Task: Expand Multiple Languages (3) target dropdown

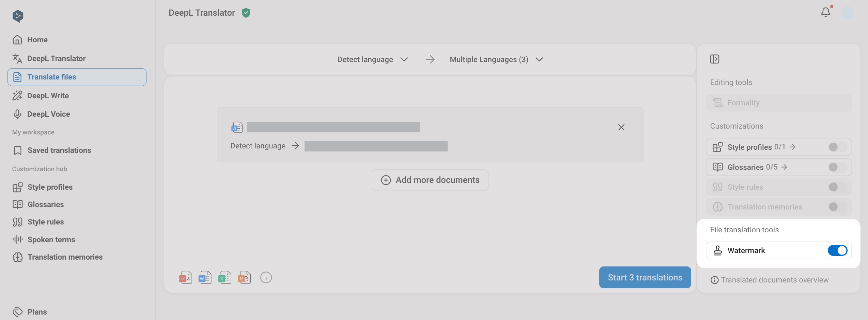Action: tap(496, 59)
